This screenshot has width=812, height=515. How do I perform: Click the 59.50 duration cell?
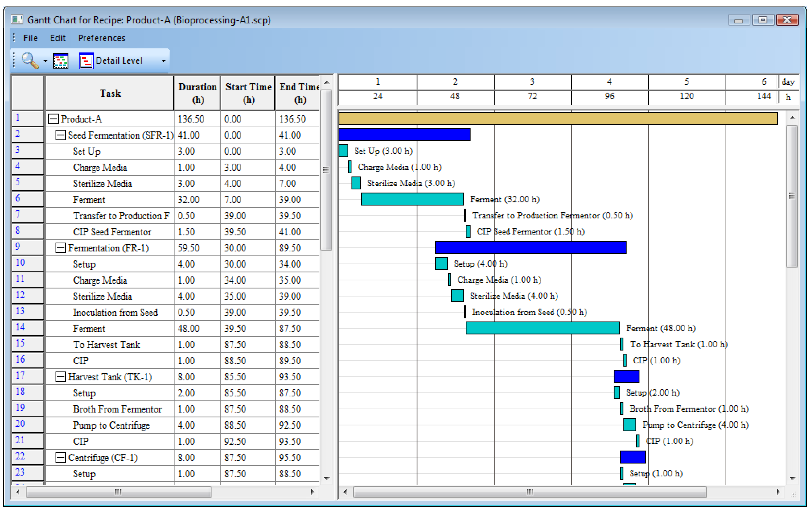click(x=197, y=248)
